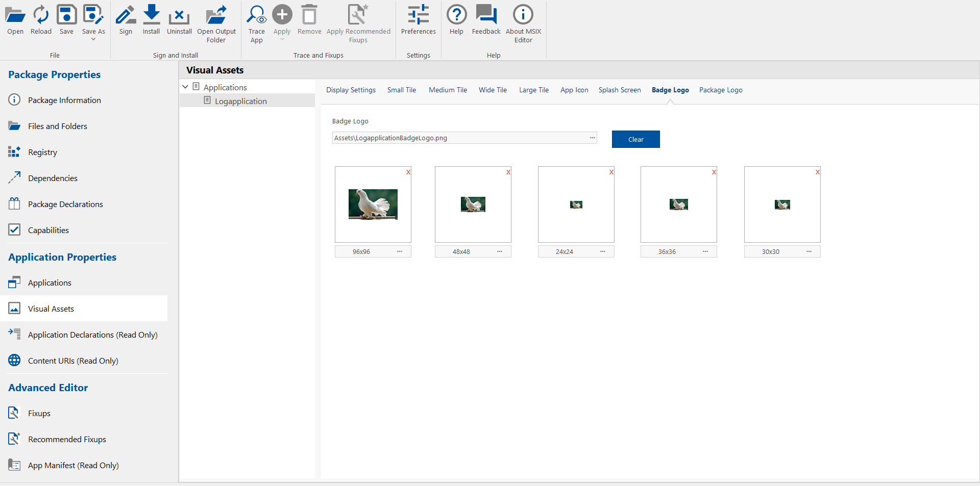
Task: Browse for the Badge Logo path file
Action: click(592, 138)
